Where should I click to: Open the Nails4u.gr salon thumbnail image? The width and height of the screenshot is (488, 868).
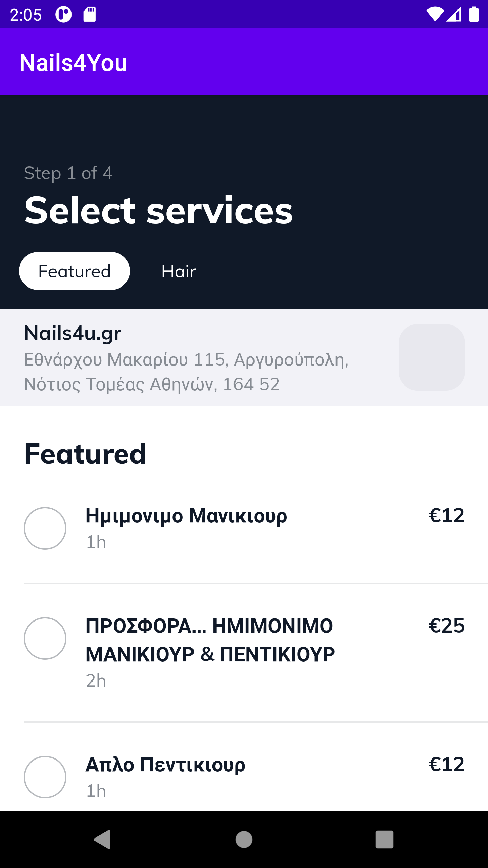(432, 357)
